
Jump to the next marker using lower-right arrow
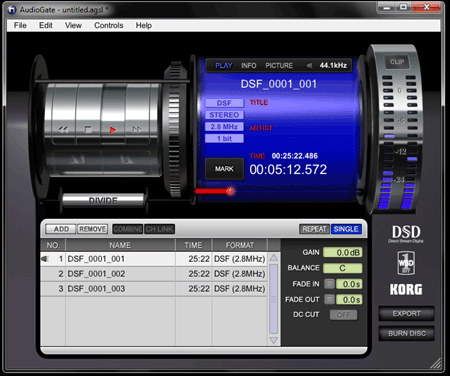point(127,160)
